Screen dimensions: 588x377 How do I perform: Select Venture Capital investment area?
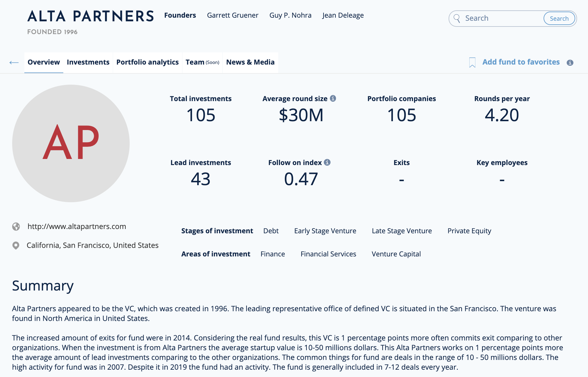(x=396, y=254)
